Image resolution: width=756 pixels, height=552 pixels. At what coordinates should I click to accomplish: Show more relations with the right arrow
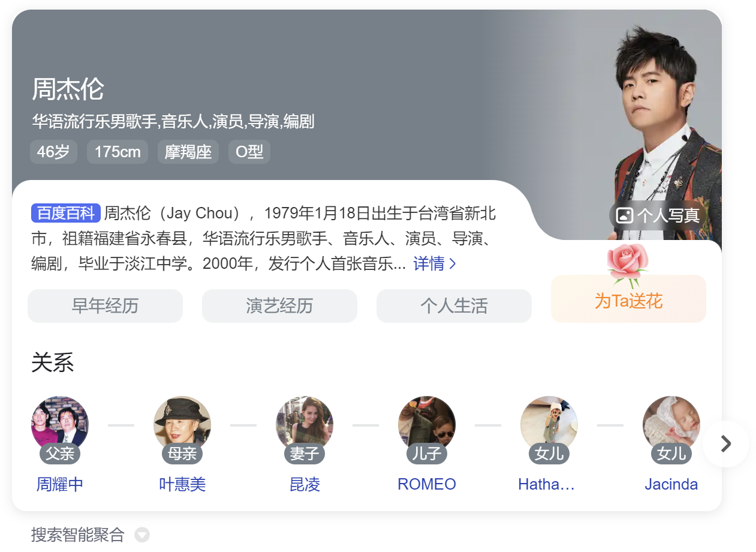726,444
